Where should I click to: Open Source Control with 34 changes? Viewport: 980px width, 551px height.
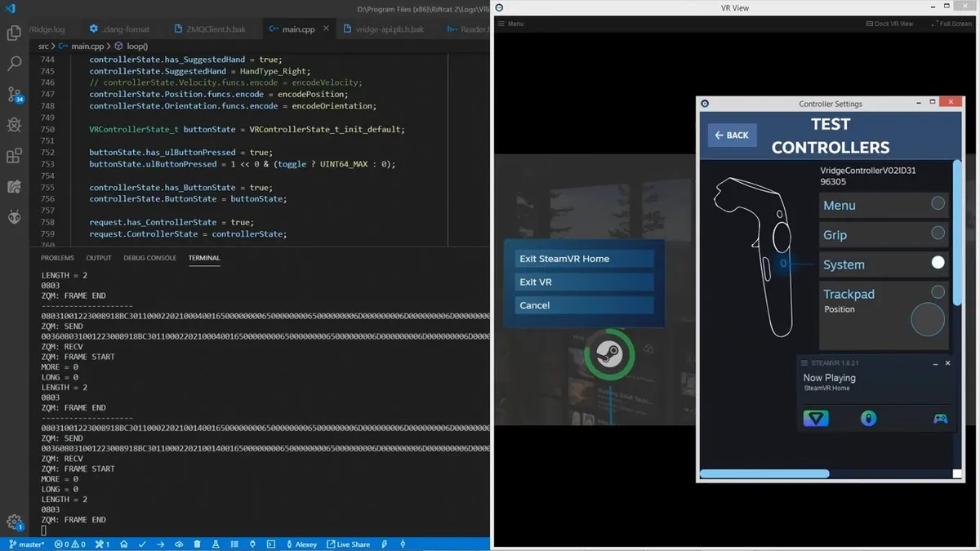14,94
